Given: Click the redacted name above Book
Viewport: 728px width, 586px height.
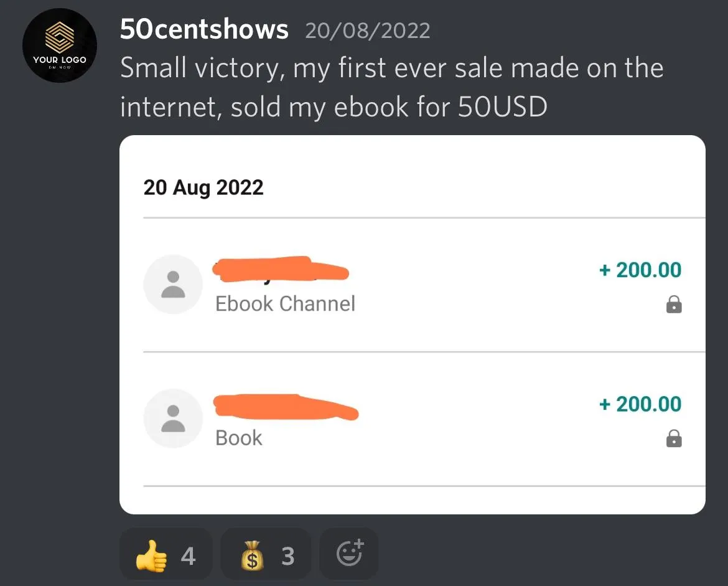Looking at the screenshot, I should (x=285, y=407).
